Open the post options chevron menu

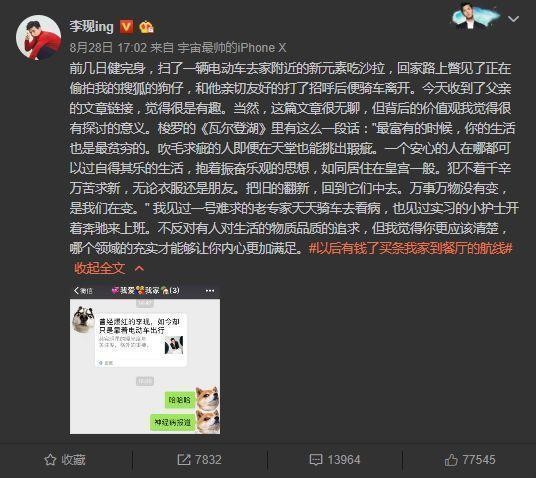[x=513, y=19]
